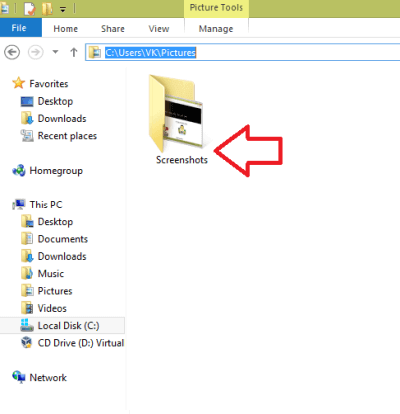Click the New folder icon in title bar
The image size is (400, 414).
[x=47, y=9]
